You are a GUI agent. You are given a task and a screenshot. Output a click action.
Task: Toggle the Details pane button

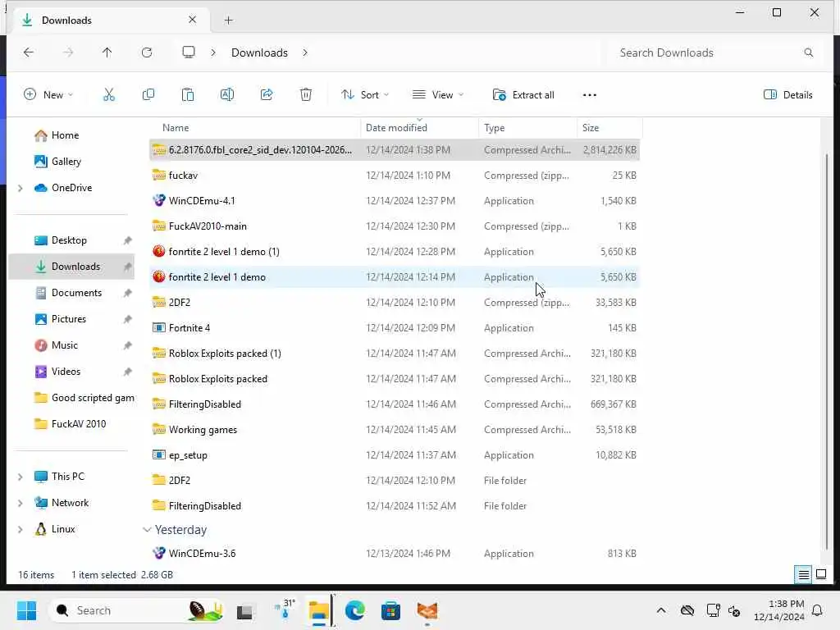[788, 95]
